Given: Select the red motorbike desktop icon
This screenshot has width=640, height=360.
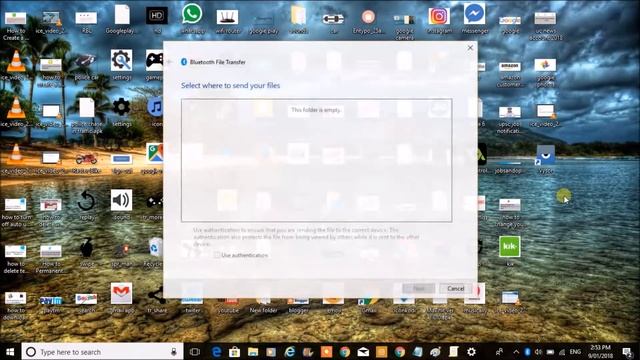Looking at the screenshot, I should 86,162.
